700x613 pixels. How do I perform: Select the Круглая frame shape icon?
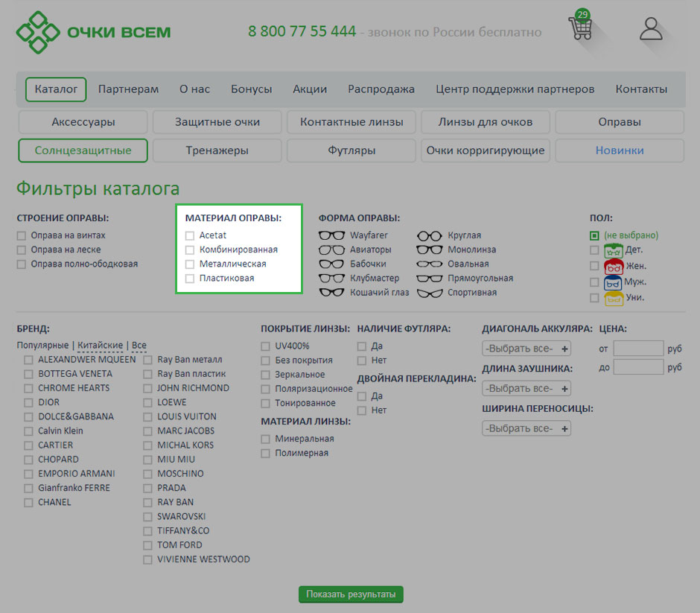430,235
